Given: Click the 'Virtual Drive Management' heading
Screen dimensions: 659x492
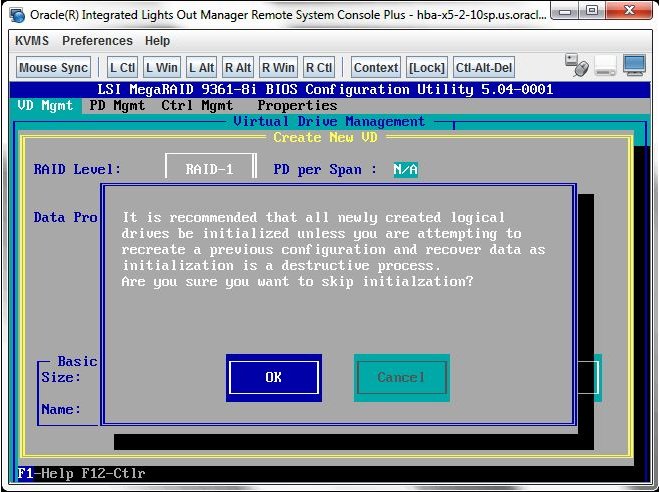Looking at the screenshot, I should coord(329,121).
